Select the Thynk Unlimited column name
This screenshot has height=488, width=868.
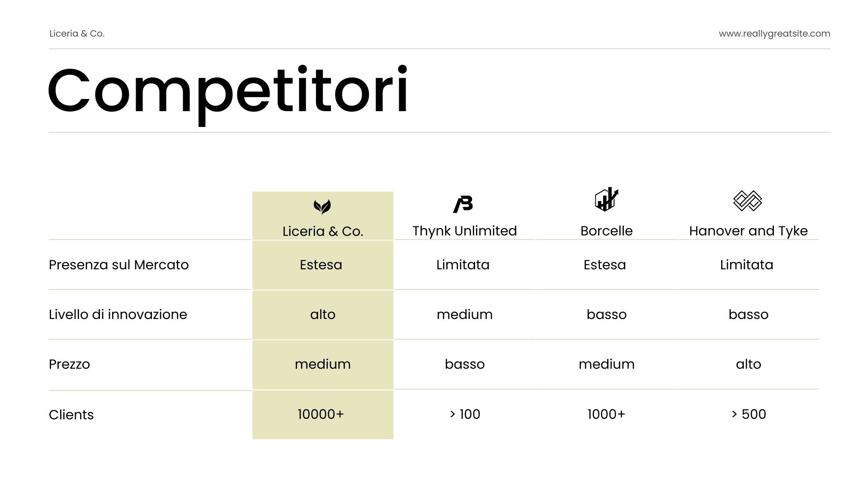click(465, 230)
